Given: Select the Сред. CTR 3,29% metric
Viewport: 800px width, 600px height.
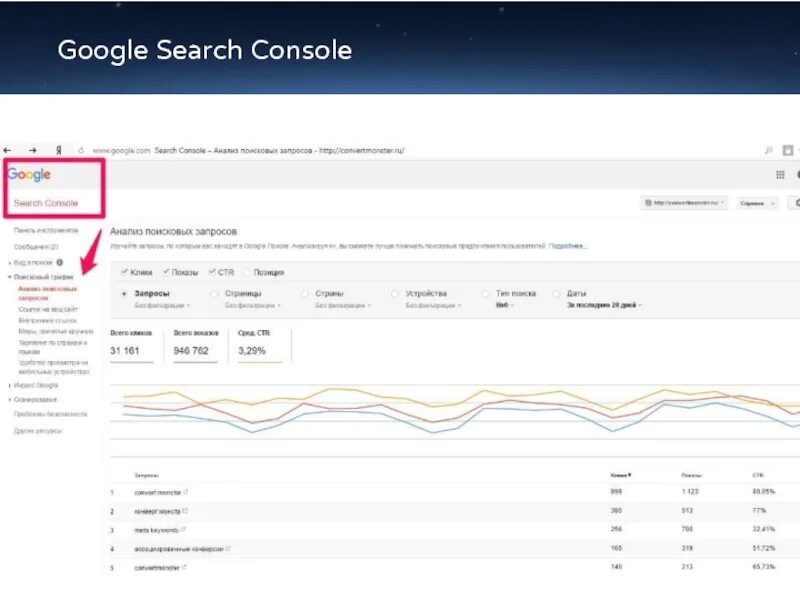Looking at the screenshot, I should coord(260,346).
